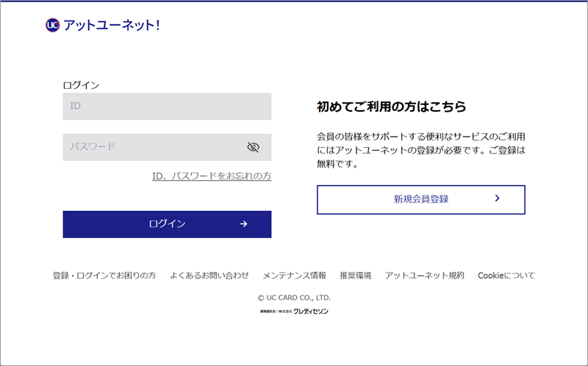The image size is (588, 366).
Task: Click the アットユーネット! title text
Action: (112, 25)
